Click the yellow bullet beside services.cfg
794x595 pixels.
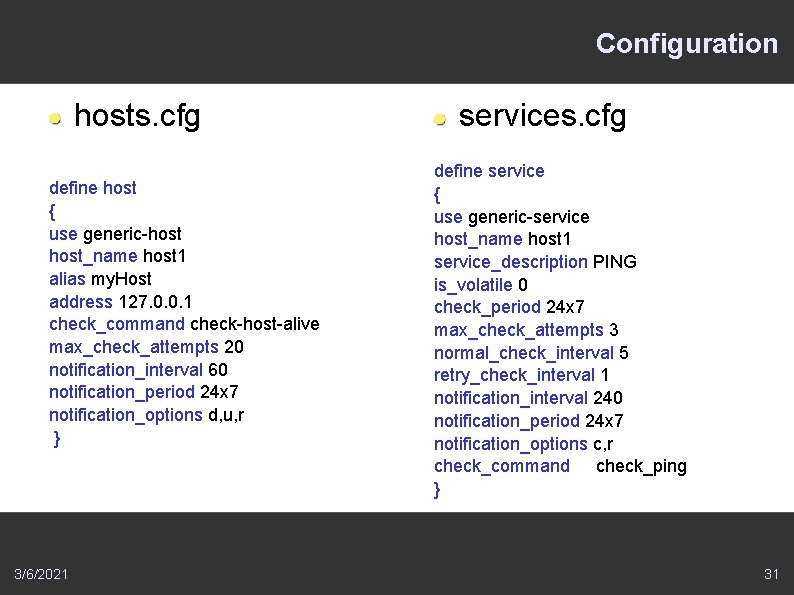pos(440,119)
